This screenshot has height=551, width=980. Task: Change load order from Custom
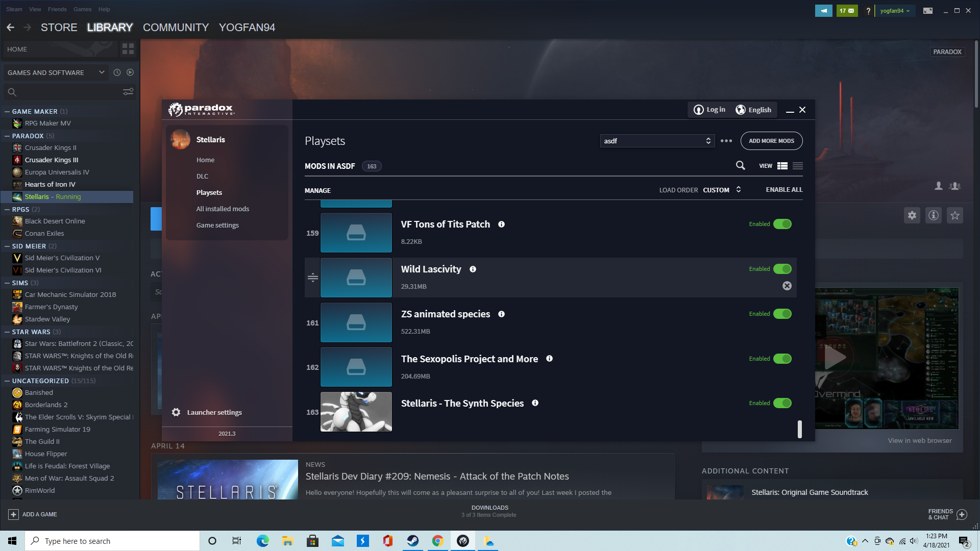click(x=722, y=190)
